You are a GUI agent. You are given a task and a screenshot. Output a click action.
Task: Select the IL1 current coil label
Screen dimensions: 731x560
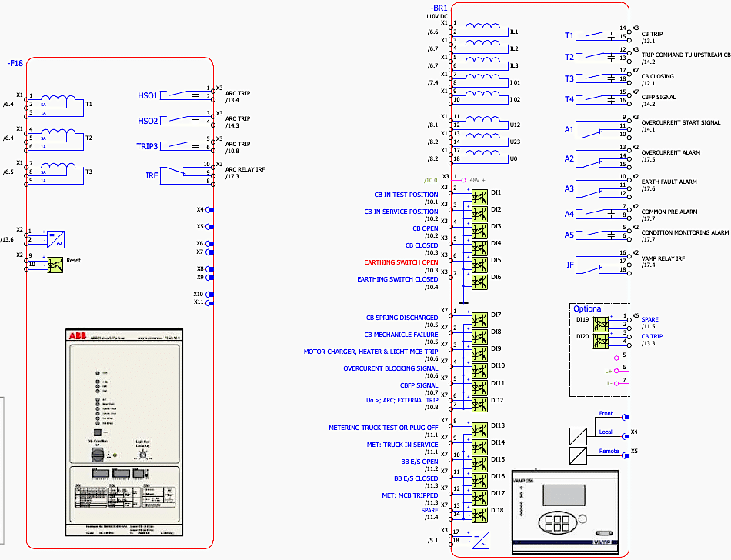click(x=514, y=32)
